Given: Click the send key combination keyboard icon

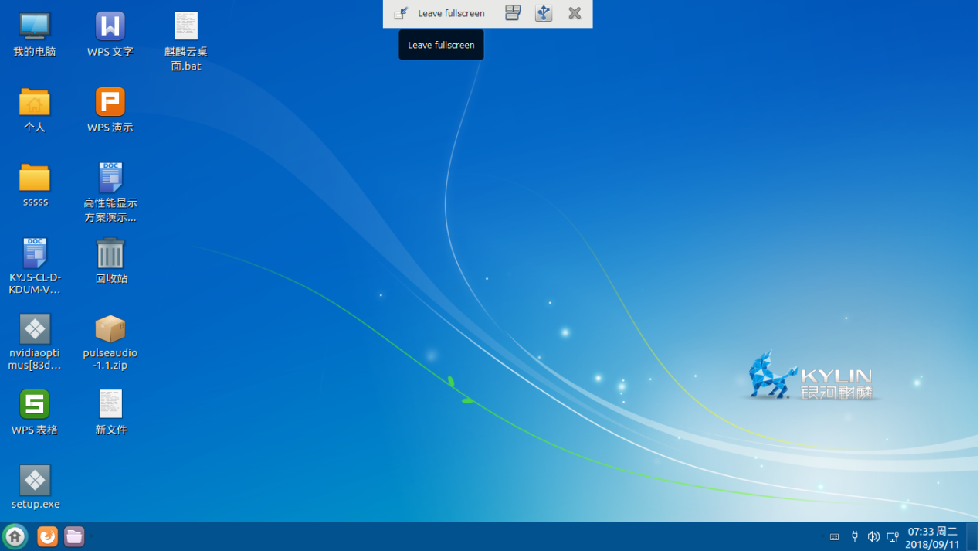Looking at the screenshot, I should pos(513,13).
